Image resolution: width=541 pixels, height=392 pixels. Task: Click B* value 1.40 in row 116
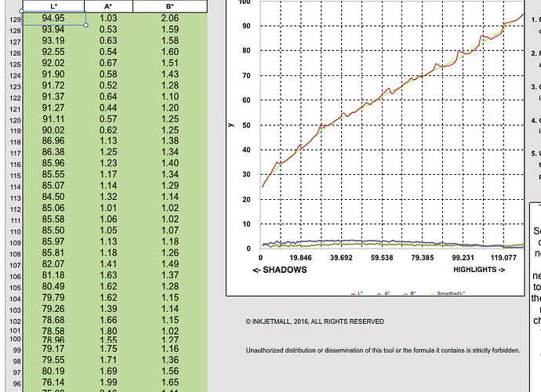tap(170, 163)
